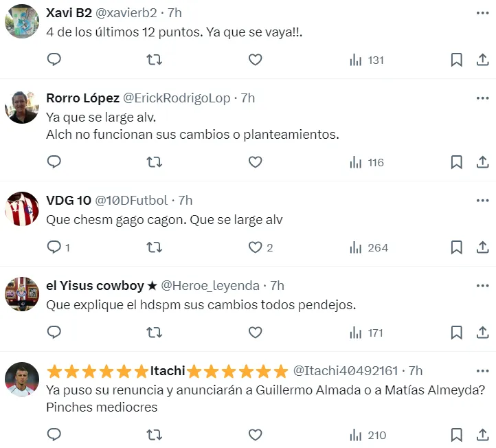This screenshot has height=448, width=496.
Task: Open the @ErickRodrigoLop profile handle
Action: 177,98
